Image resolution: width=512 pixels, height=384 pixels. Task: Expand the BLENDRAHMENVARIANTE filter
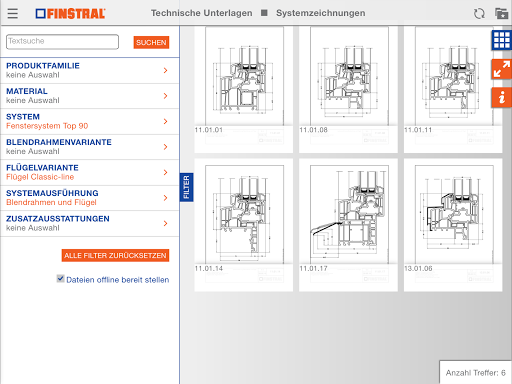coord(90,147)
